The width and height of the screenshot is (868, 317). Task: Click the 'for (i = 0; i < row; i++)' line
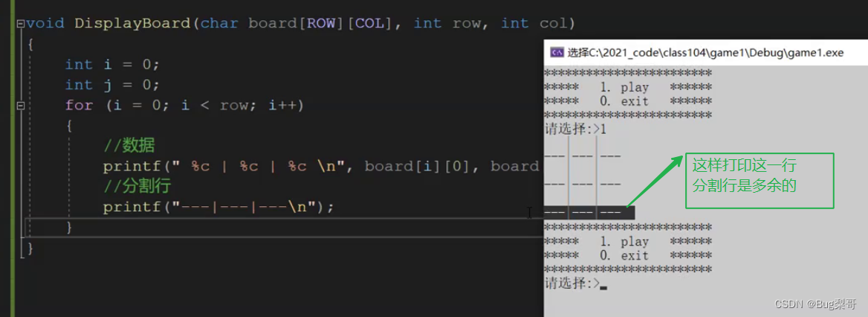[185, 106]
